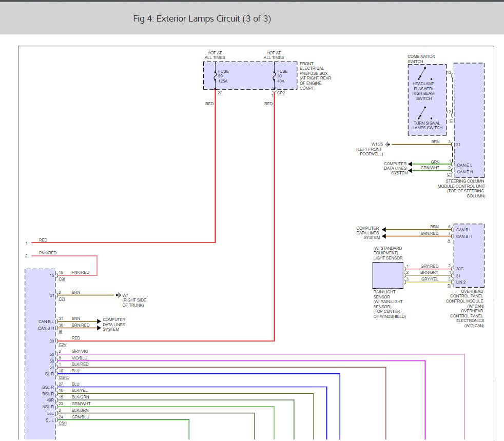
Task: Click the C9I connector label
Action: pyautogui.click(x=62, y=279)
